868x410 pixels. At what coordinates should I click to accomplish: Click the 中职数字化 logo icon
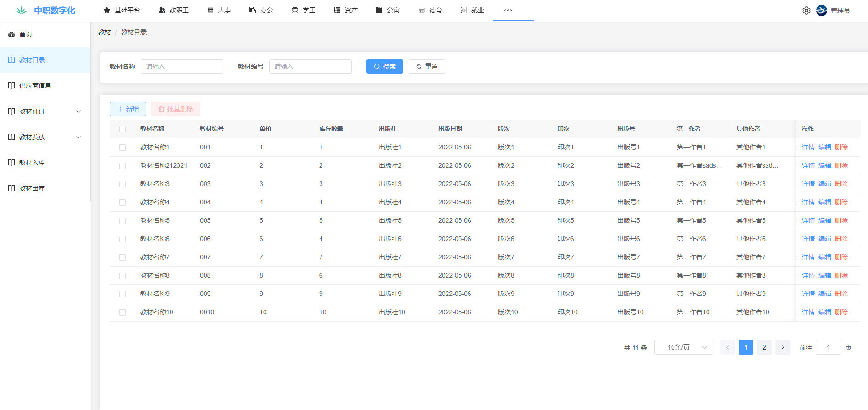click(x=21, y=11)
